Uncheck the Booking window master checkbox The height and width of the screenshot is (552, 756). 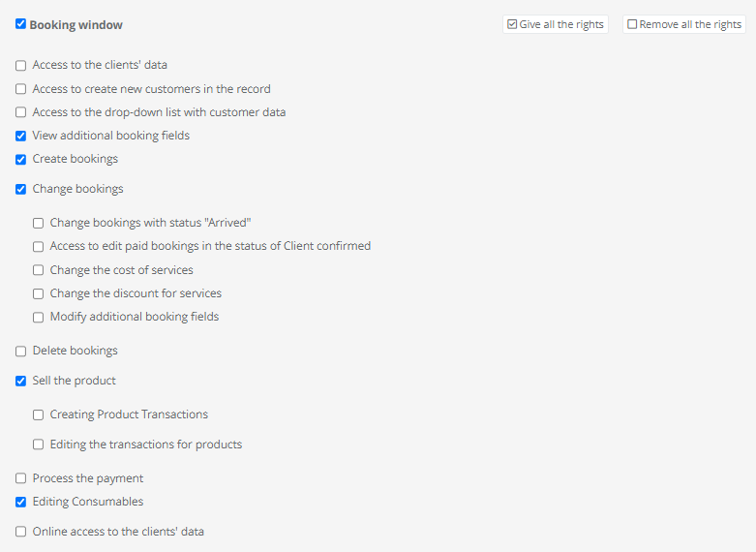click(x=21, y=24)
